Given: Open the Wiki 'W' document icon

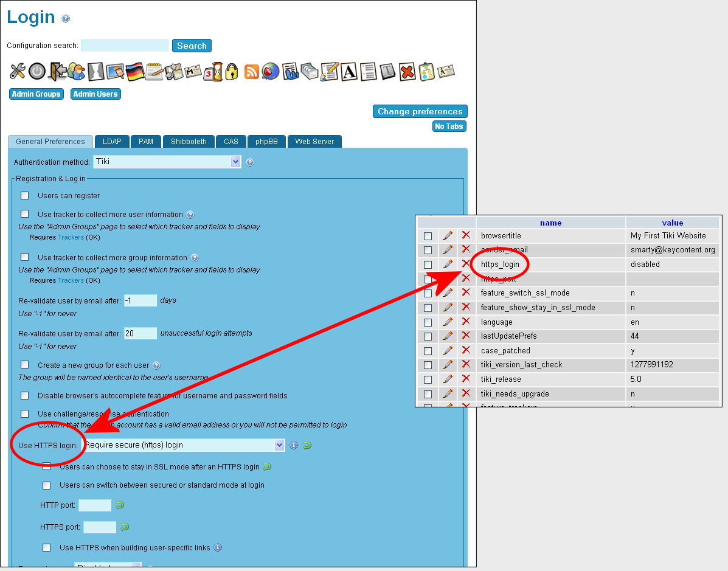Looking at the screenshot, I should (x=290, y=72).
